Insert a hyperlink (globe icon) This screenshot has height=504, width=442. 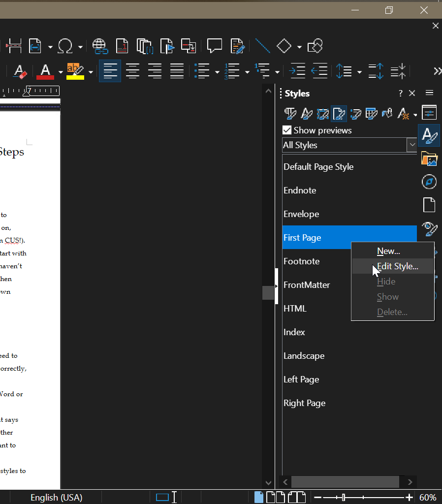99,46
